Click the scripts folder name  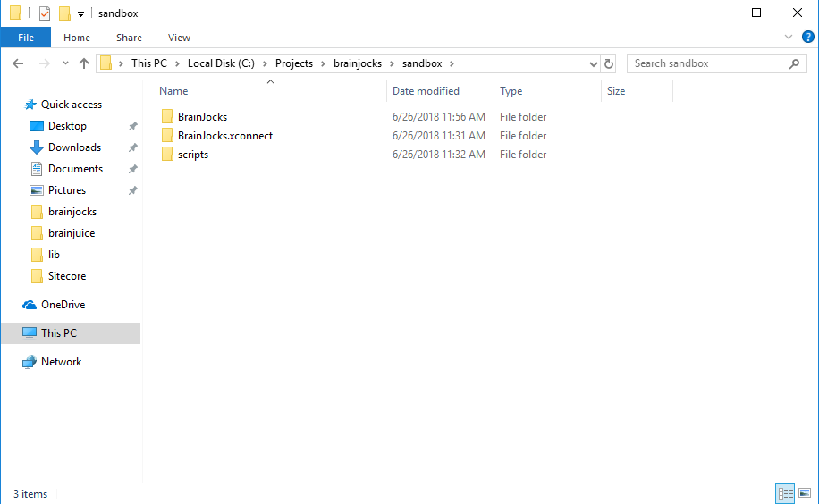click(193, 155)
